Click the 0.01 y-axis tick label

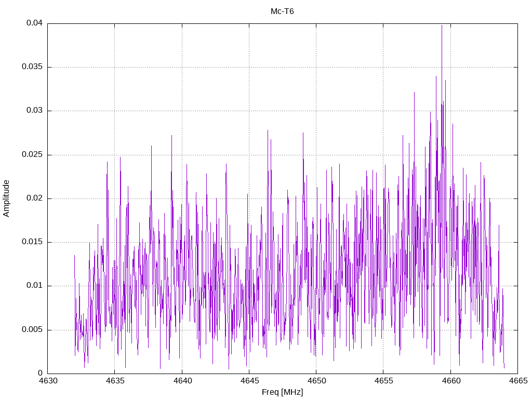35,286
